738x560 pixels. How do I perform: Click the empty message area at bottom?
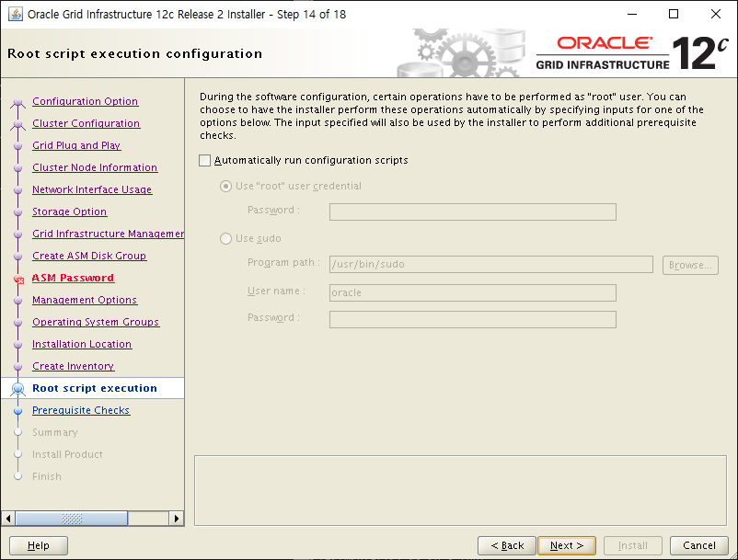(460, 490)
